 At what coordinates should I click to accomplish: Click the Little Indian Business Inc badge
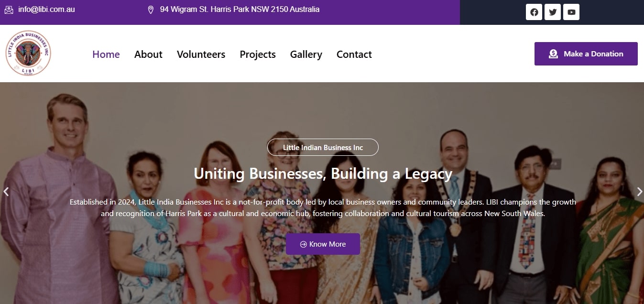click(323, 147)
